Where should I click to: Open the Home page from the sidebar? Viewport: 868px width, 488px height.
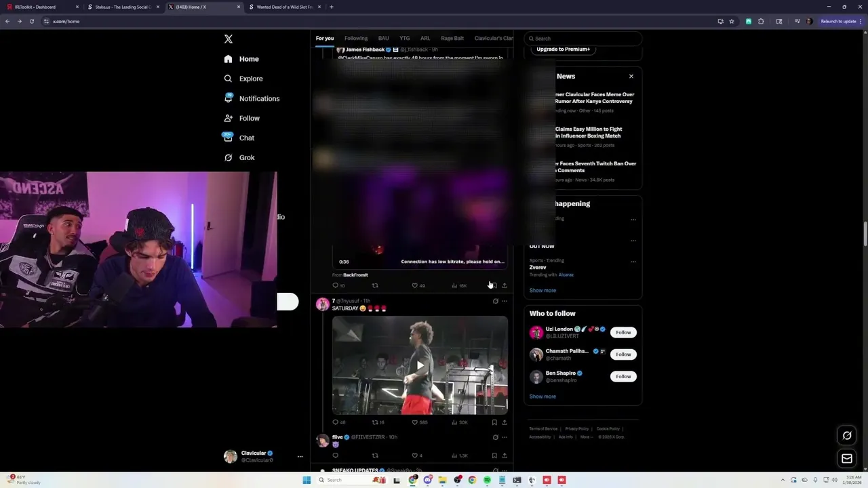(241, 59)
